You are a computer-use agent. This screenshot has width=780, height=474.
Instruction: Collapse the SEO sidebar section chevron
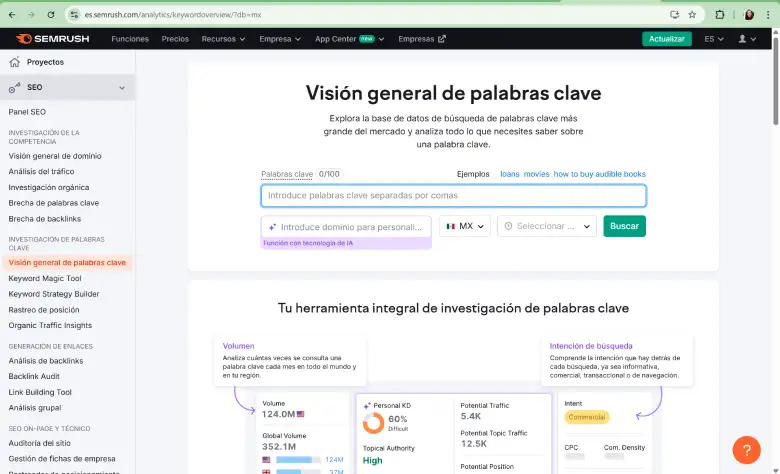coord(122,88)
